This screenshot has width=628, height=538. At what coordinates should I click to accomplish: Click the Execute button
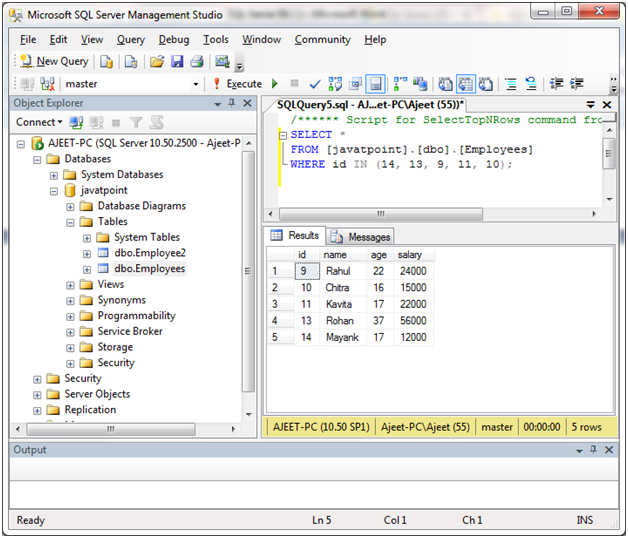coord(238,84)
